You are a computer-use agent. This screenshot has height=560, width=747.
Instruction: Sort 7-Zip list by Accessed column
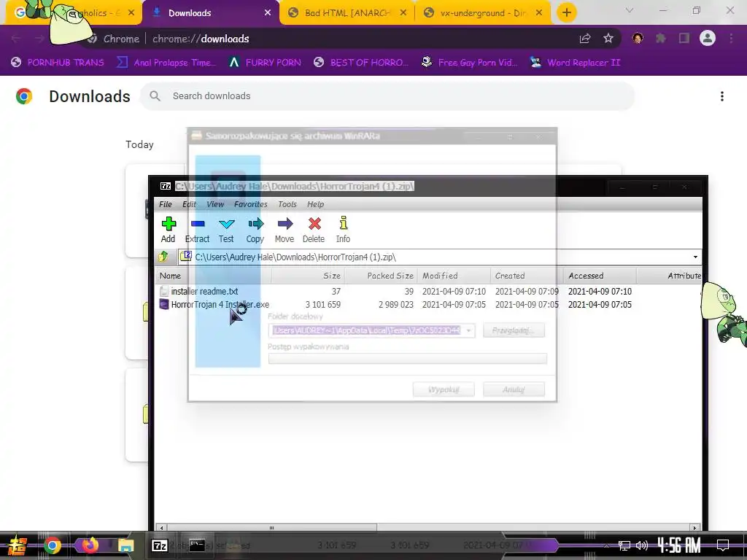600,276
